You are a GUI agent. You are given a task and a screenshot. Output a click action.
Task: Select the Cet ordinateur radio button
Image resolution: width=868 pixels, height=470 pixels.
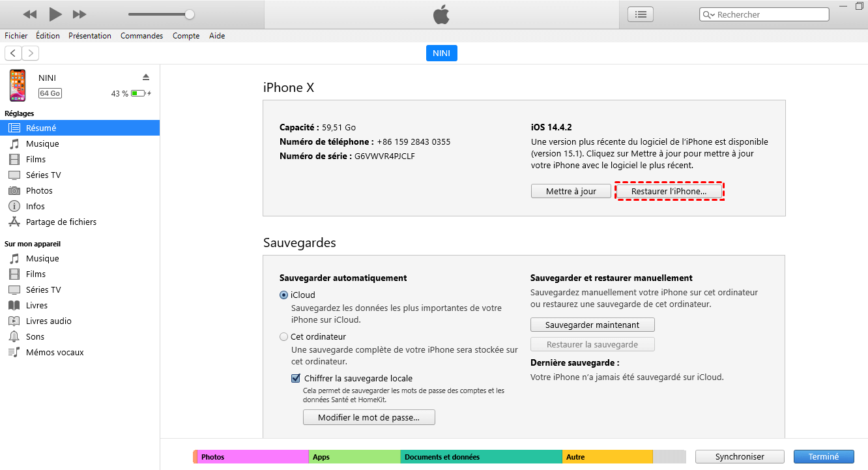(283, 337)
